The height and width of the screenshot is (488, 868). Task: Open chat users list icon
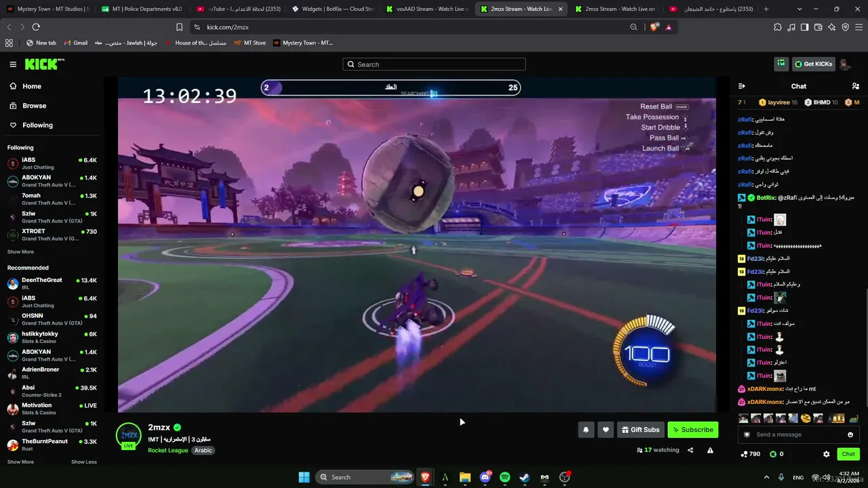click(x=855, y=86)
